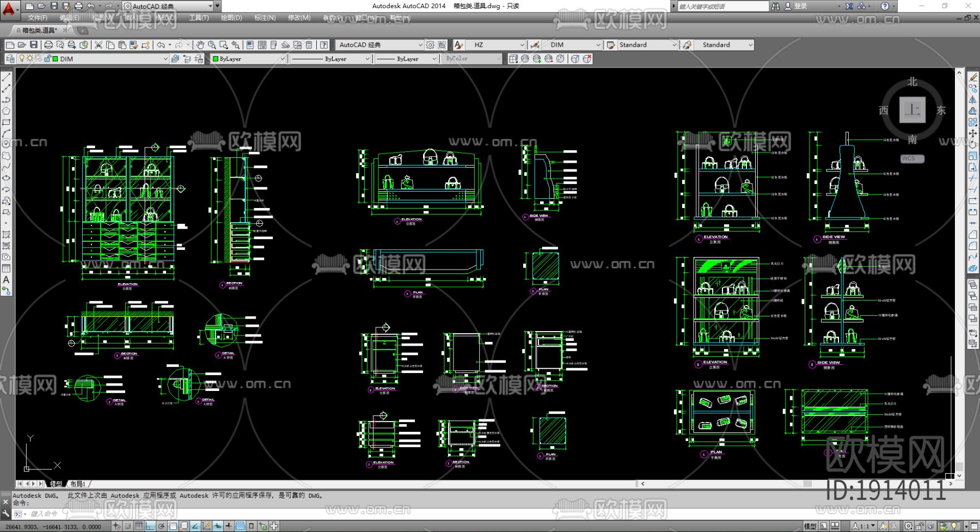The width and height of the screenshot is (980, 532).
Task: Expand the DIM layer dropdown
Action: [165, 59]
